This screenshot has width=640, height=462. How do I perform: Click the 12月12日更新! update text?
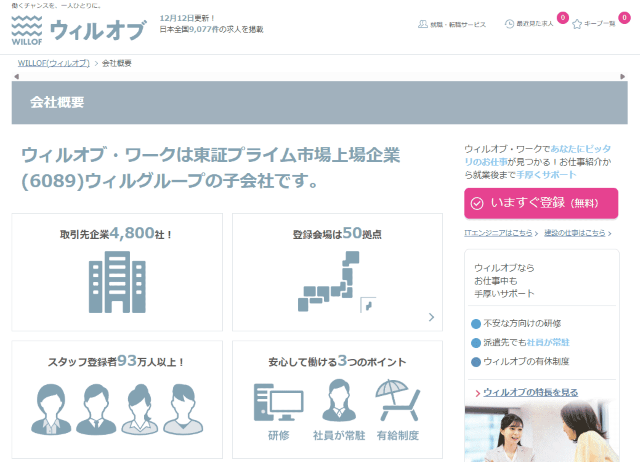(x=187, y=18)
